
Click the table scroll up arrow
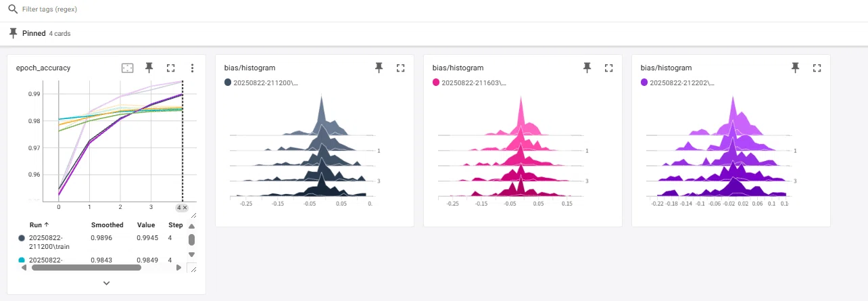191,226
